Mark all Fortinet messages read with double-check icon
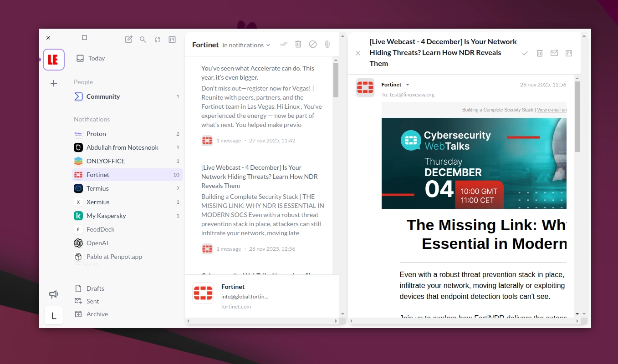 coord(284,44)
